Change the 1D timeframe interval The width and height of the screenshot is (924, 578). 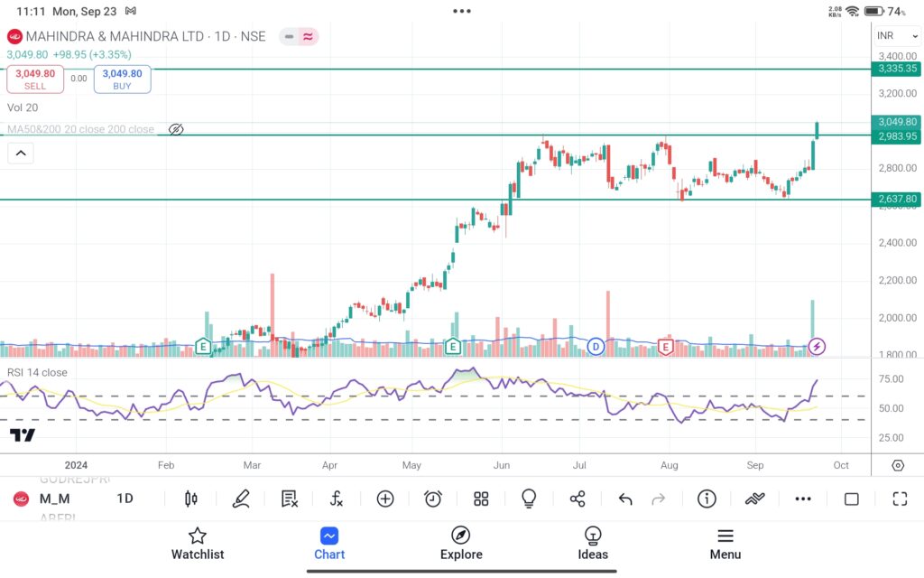coord(125,499)
